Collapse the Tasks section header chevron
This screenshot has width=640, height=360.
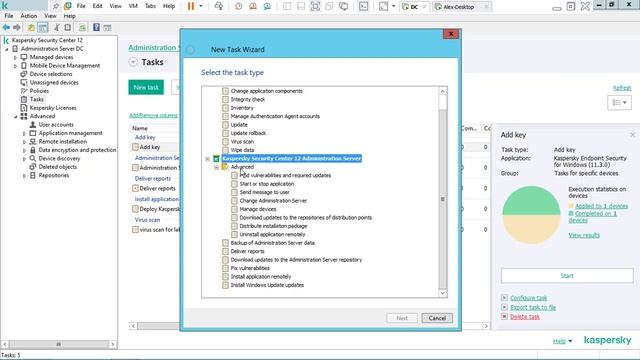pyautogui.click(x=133, y=62)
